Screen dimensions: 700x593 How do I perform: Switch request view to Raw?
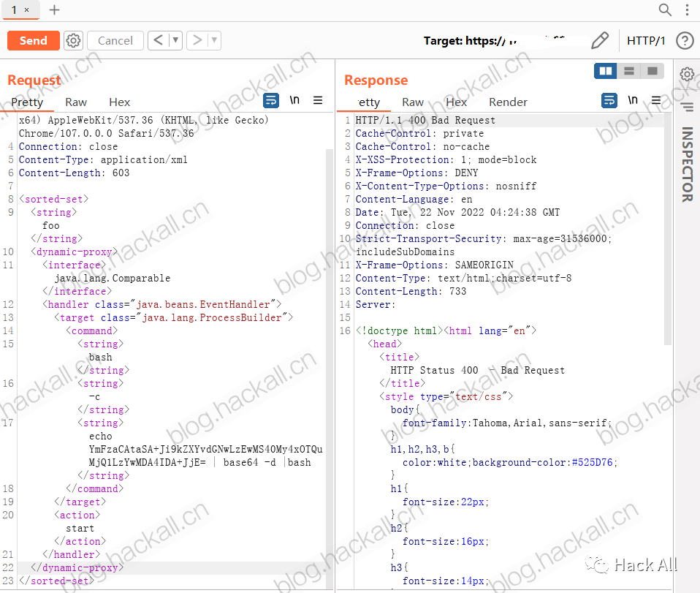[76, 102]
